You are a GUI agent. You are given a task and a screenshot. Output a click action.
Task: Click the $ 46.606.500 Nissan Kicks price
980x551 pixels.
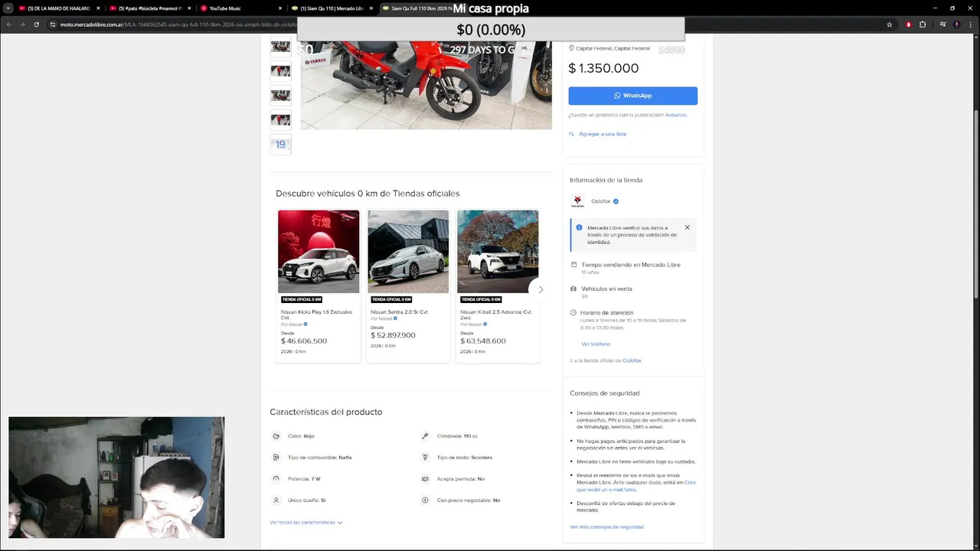point(304,341)
